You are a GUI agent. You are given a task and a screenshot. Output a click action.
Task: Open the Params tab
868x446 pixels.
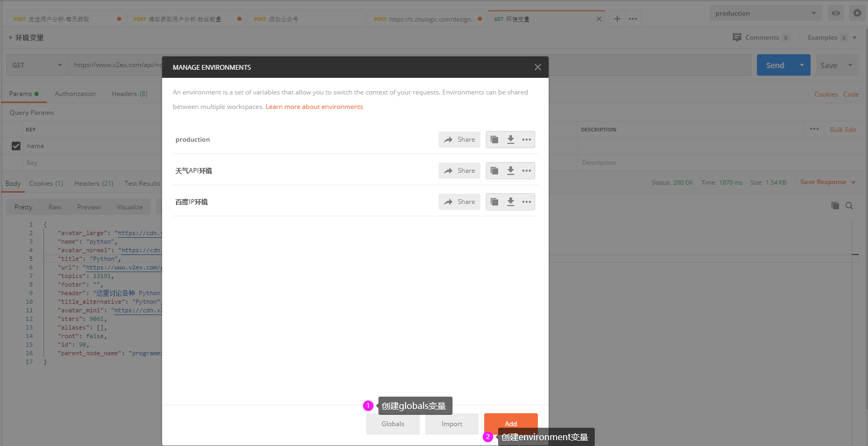click(24, 94)
